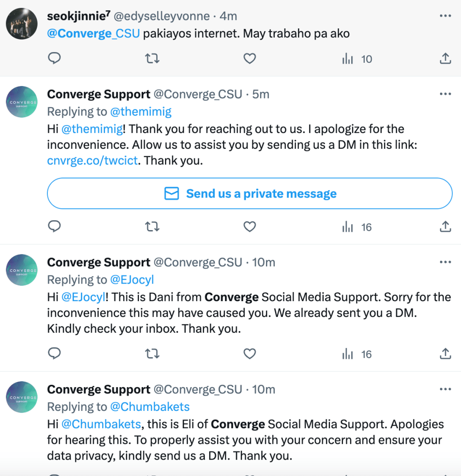Reply to the tweet addressed to @EJocyl
The image size is (461, 476).
point(54,354)
